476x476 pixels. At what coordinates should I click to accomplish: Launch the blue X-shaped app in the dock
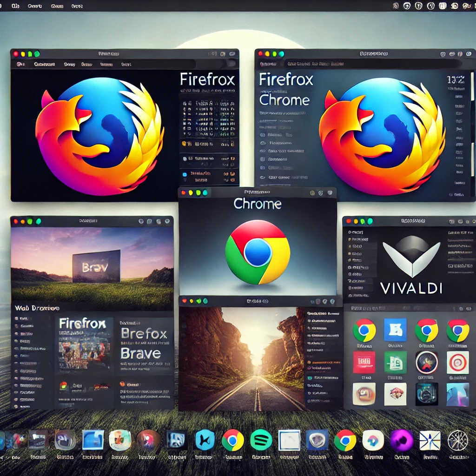point(205,440)
